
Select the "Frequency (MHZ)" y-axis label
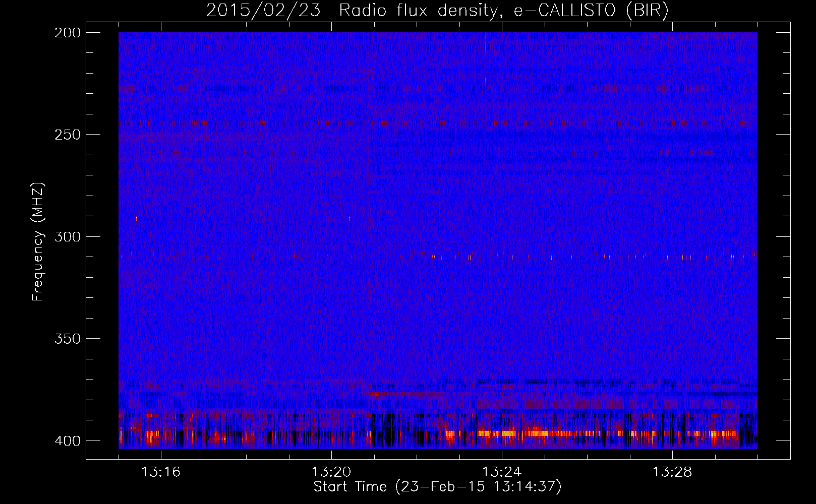[38, 242]
